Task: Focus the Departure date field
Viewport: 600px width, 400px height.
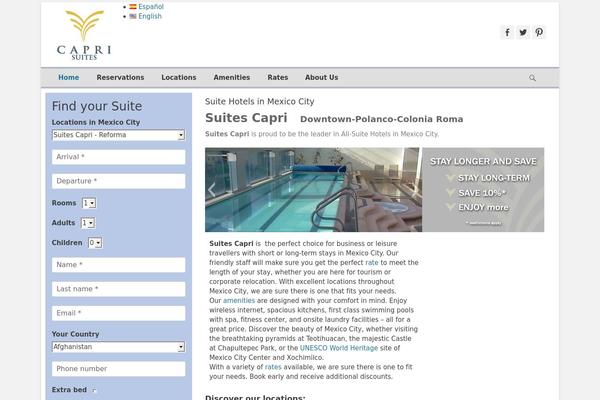Action: point(119,181)
